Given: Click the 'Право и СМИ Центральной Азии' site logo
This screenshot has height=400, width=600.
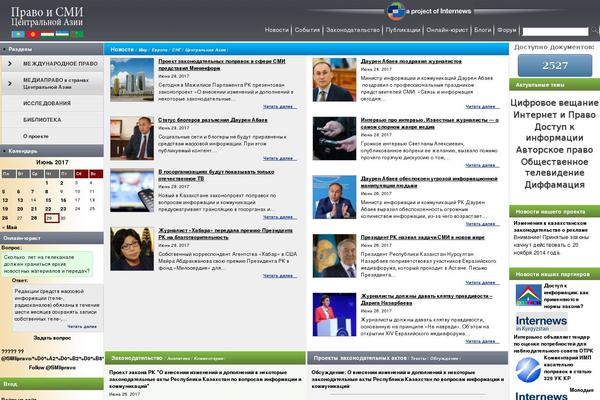Looking at the screenshot, I should (x=47, y=17).
